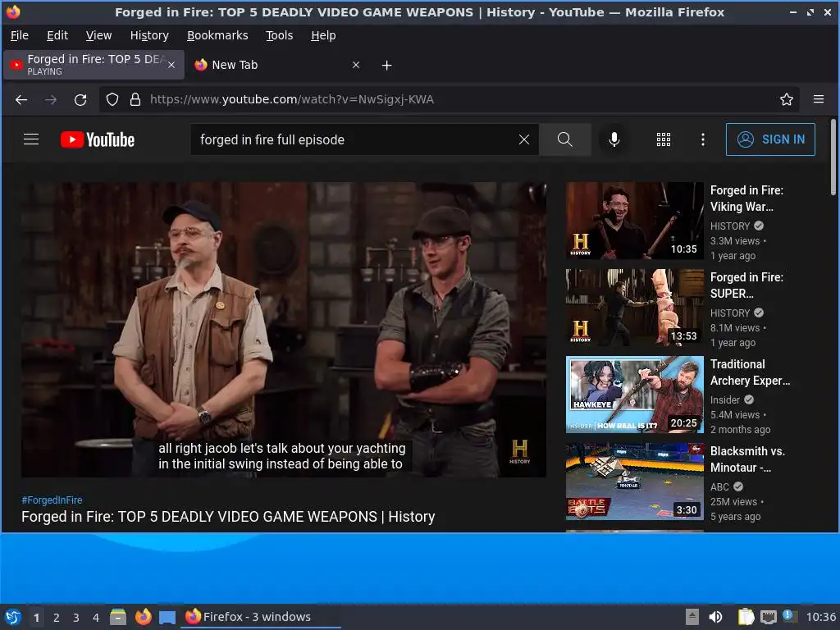The image size is (840, 630).
Task: Close the Forged in Fire tab
Action: click(x=171, y=65)
